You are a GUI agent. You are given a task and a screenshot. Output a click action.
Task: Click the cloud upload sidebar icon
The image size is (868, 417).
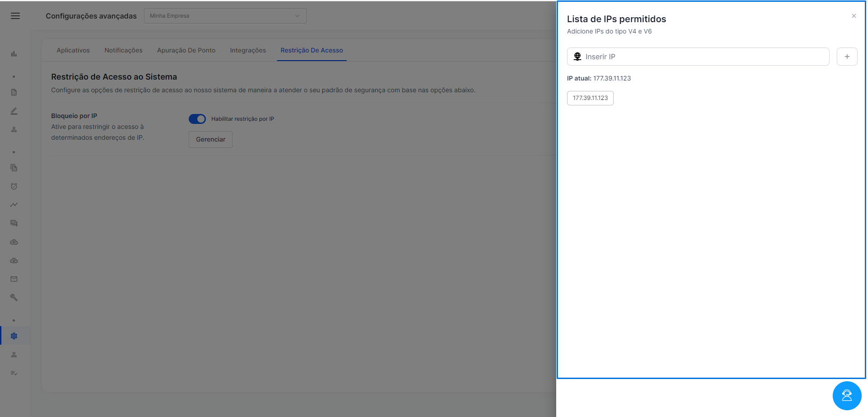(14, 242)
